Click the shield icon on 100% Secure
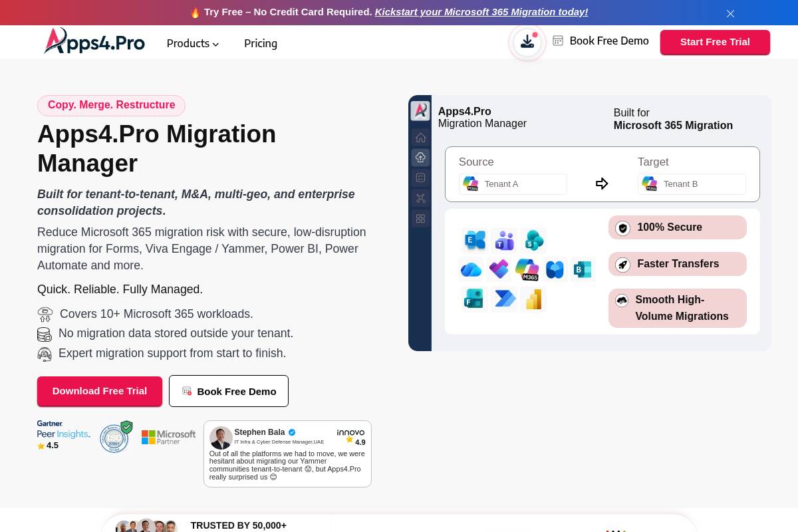Screen dimensions: 798x532 (622, 228)
